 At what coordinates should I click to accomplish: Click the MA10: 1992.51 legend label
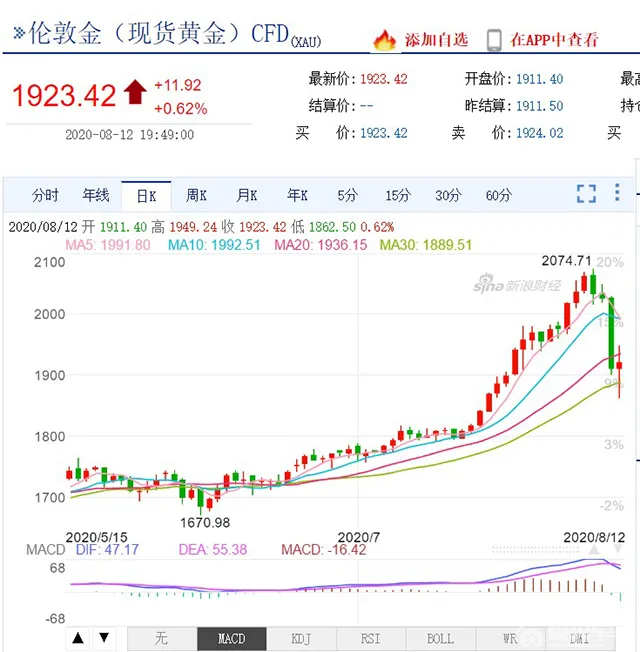point(214,245)
